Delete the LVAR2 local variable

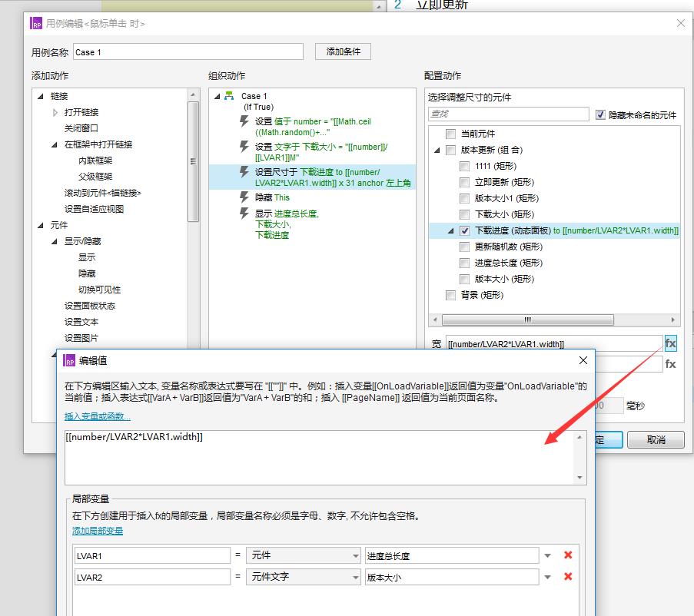(568, 576)
